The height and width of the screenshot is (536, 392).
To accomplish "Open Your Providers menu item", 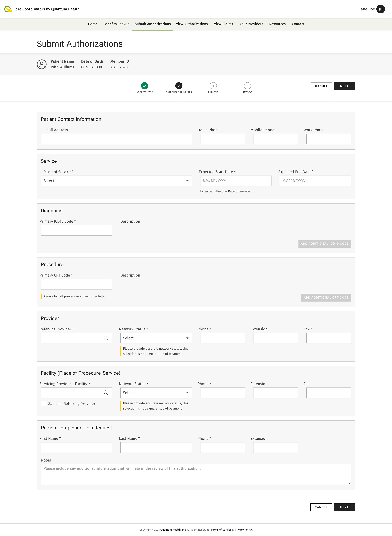I will [x=251, y=24].
